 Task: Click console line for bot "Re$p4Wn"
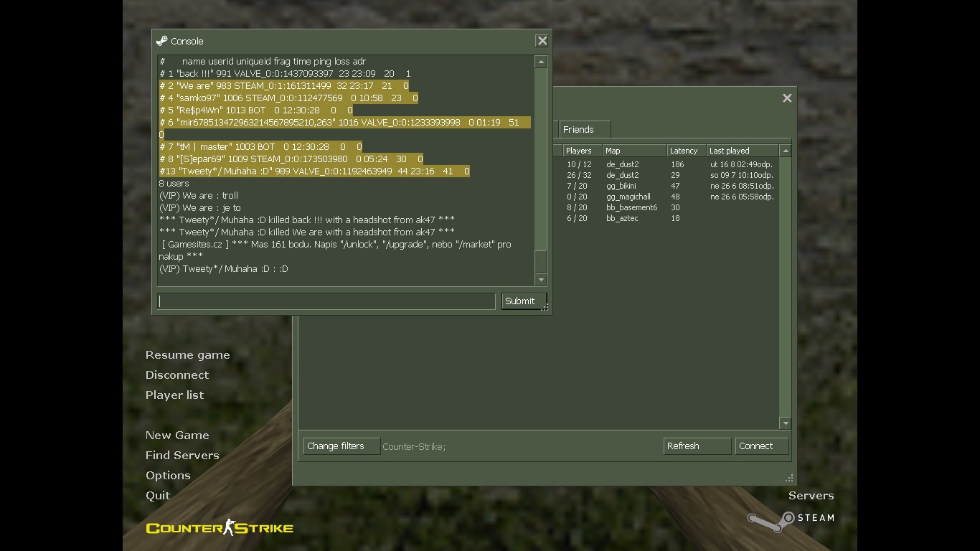[256, 110]
